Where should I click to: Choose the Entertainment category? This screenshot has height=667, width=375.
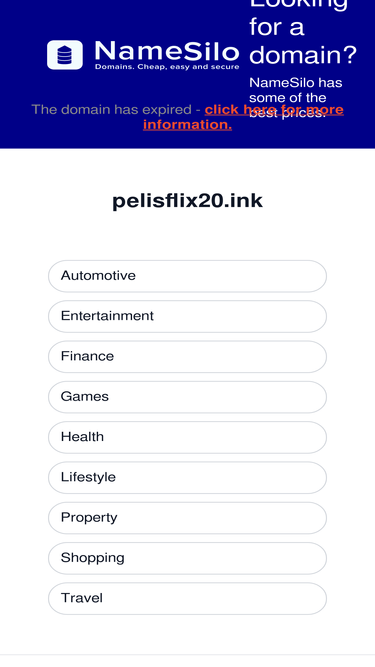point(188,316)
